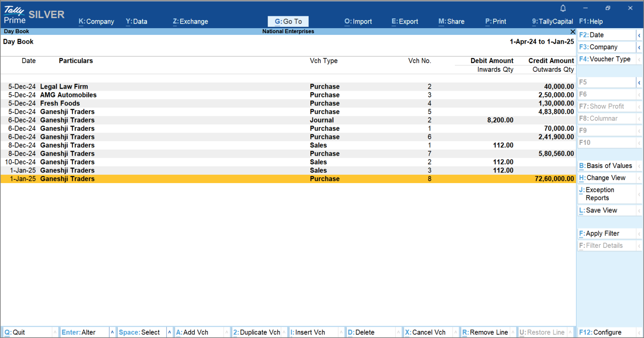644x338 pixels.
Task: Open the Z: Exchange menu
Action: click(190, 21)
